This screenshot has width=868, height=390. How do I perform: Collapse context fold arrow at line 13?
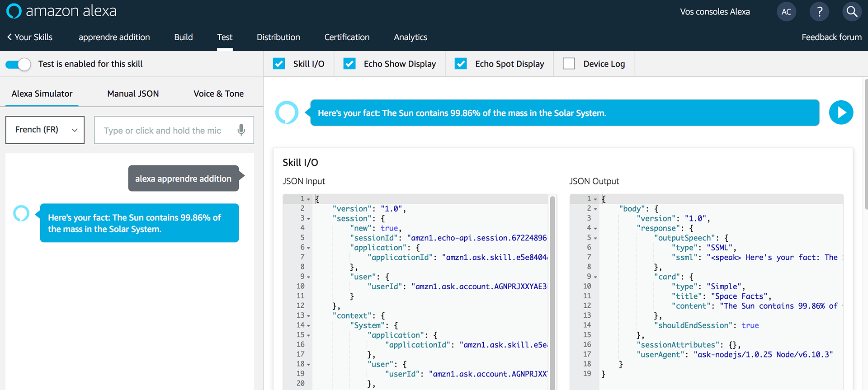308,316
